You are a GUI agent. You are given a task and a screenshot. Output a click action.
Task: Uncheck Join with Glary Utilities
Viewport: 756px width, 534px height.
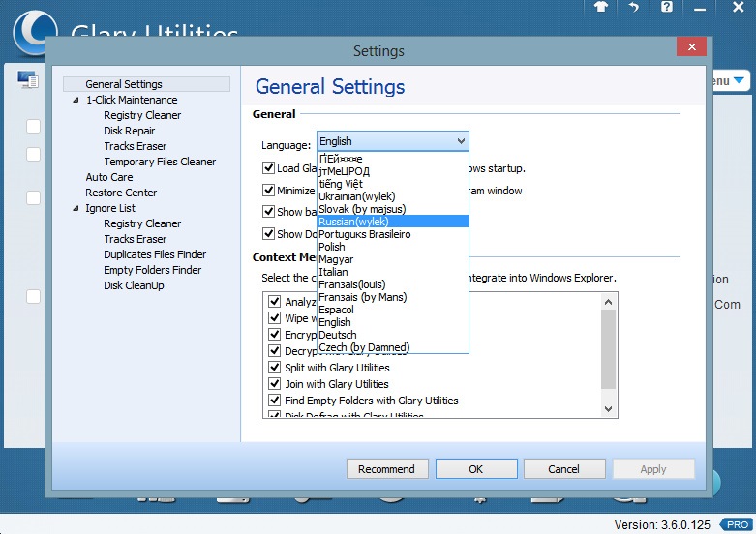pyautogui.click(x=275, y=384)
